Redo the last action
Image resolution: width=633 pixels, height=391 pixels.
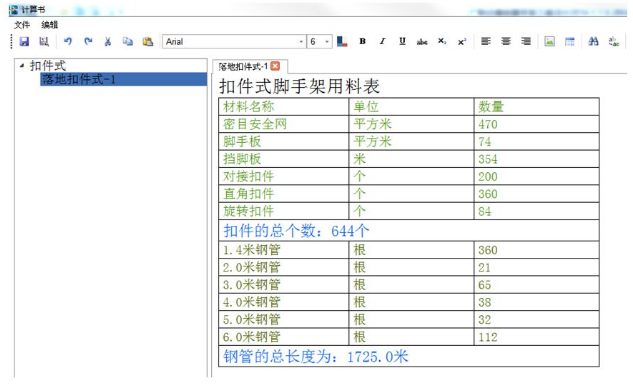tap(88, 41)
